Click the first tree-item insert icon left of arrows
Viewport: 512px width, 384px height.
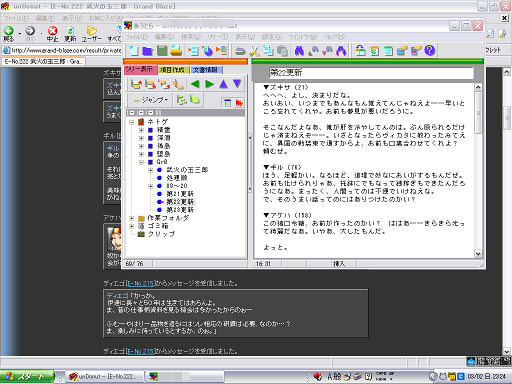click(136, 84)
